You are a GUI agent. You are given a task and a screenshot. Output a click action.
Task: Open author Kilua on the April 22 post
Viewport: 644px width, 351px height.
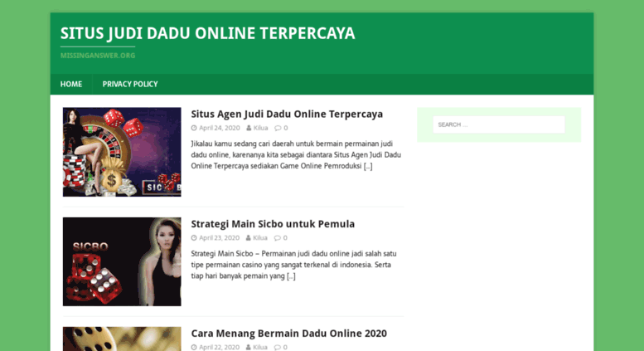tap(260, 348)
